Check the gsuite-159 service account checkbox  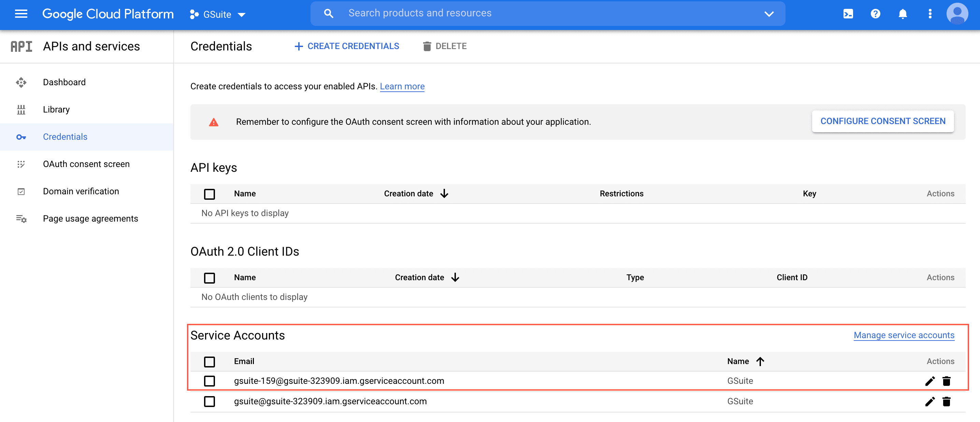point(210,381)
